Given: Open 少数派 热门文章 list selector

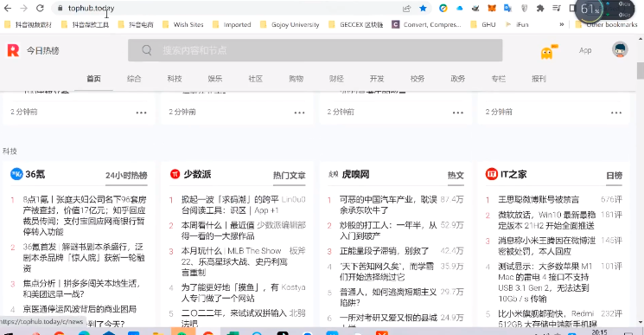Looking at the screenshot, I should pos(289,176).
